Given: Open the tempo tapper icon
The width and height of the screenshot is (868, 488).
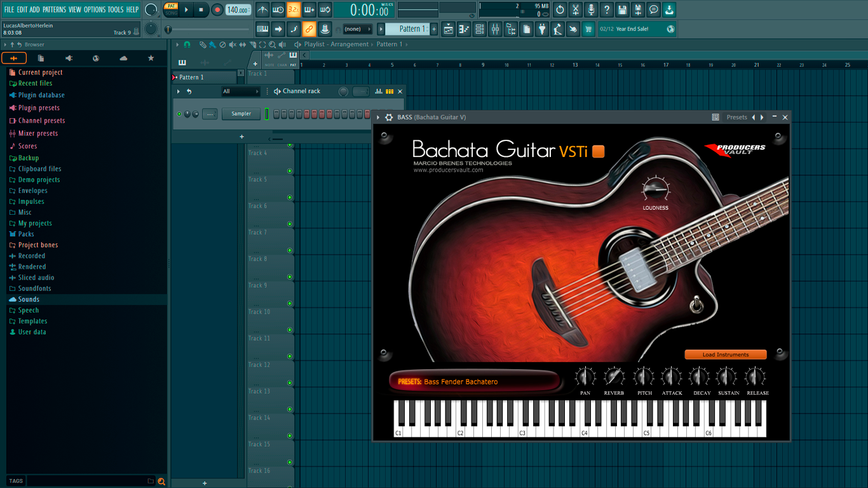Looking at the screenshot, I should tap(557, 29).
